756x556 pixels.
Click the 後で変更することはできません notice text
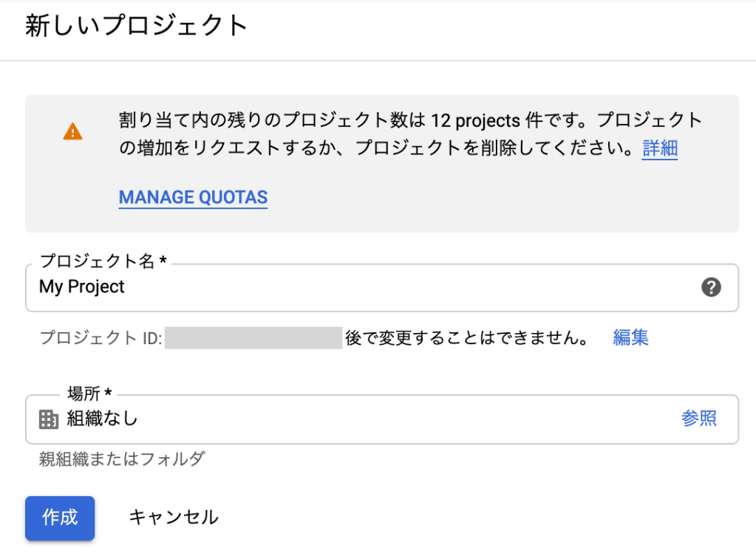pos(466,338)
